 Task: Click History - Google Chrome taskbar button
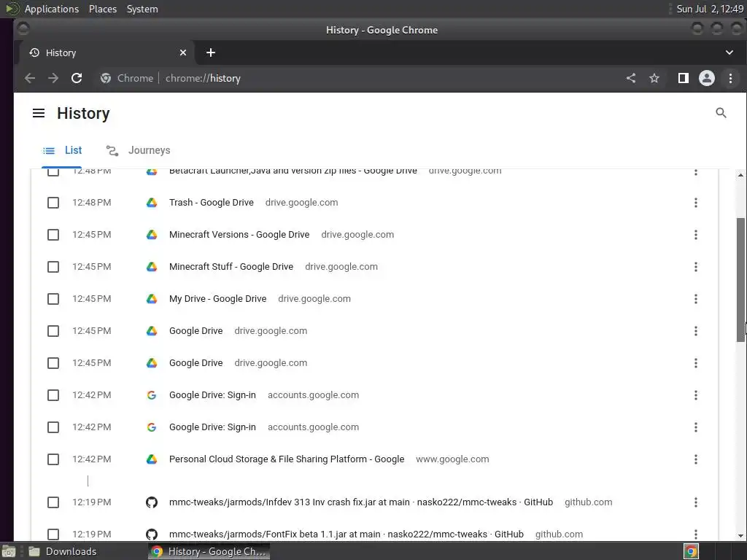point(209,551)
